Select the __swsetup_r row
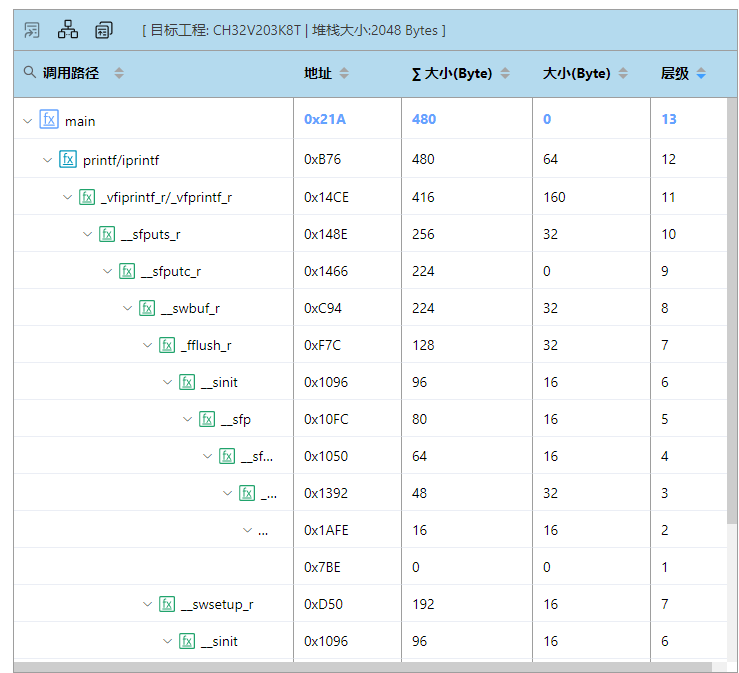The width and height of the screenshot is (739, 673). (x=370, y=604)
